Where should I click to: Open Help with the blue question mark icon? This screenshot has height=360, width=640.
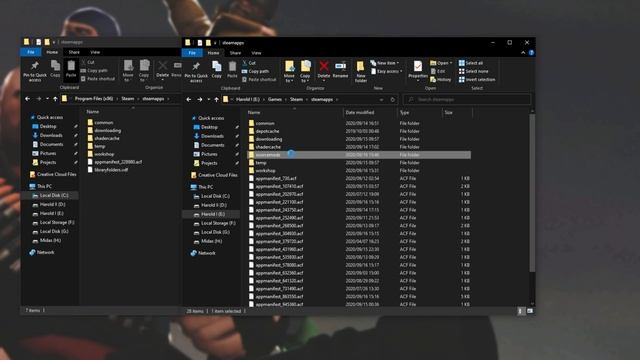point(531,53)
